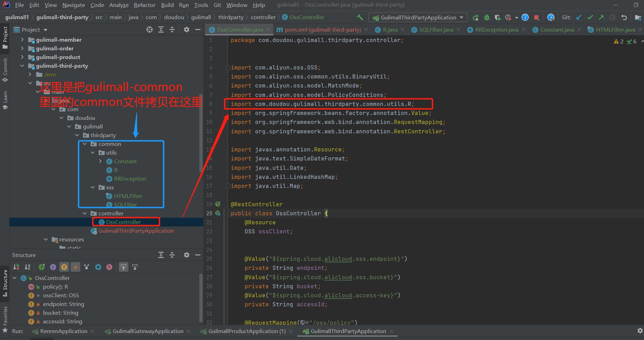Open the Refactor menu
Screen dimensions: 644x340
click(x=144, y=5)
